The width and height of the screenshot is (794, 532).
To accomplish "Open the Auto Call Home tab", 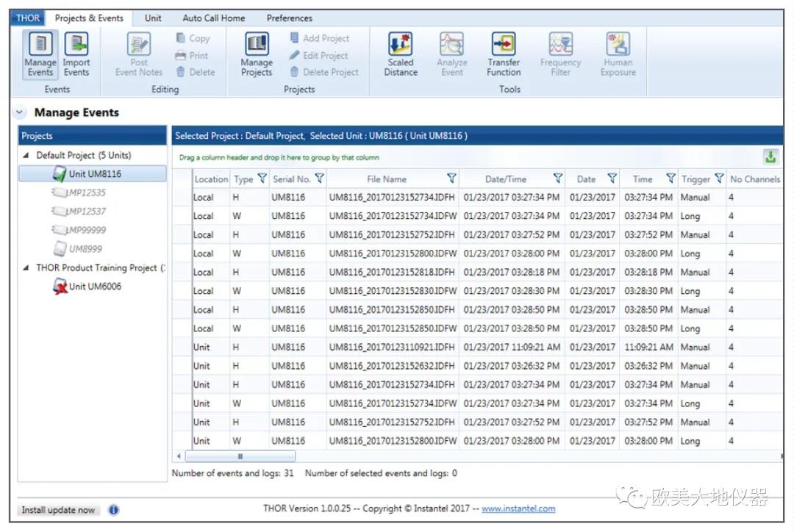I will pos(214,18).
